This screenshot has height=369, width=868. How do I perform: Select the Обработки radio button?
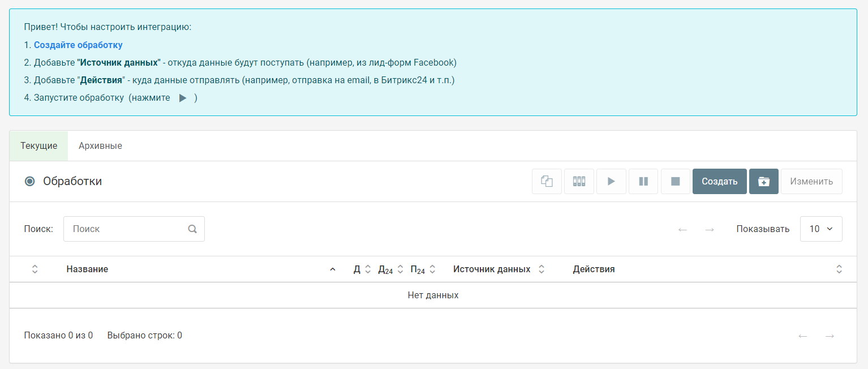tap(30, 182)
